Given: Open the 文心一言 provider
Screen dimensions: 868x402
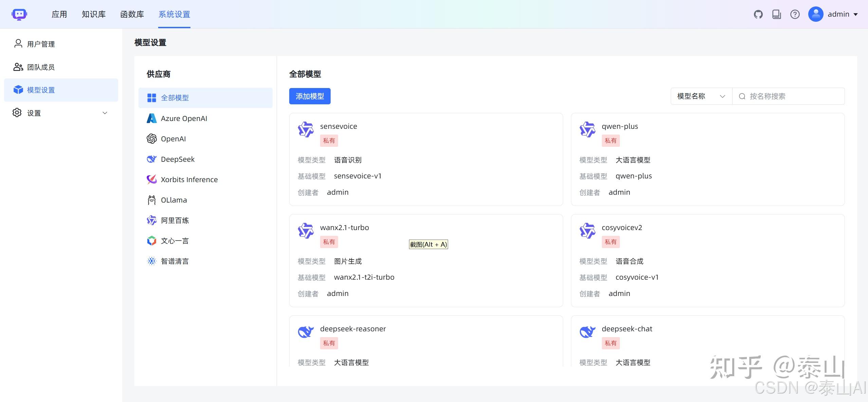Looking at the screenshot, I should pyautogui.click(x=174, y=241).
